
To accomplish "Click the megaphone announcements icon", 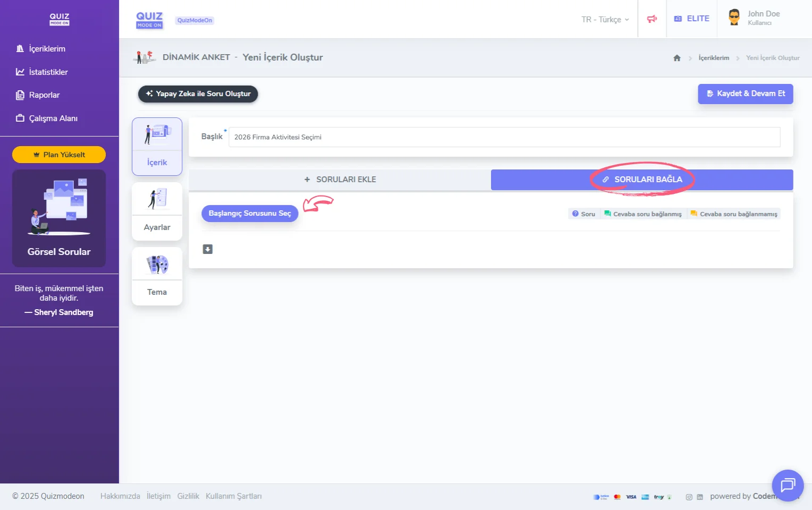I will (x=652, y=19).
